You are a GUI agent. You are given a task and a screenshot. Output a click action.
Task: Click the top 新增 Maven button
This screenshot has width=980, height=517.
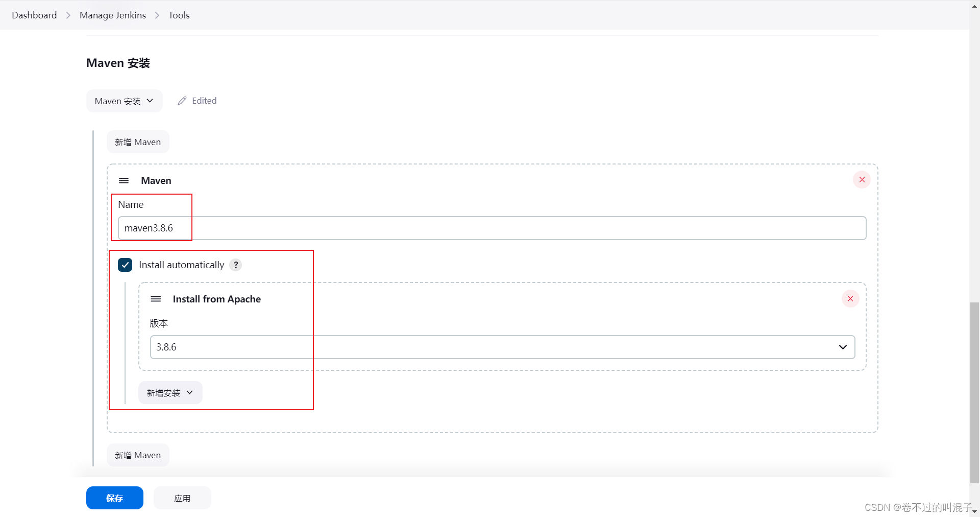pyautogui.click(x=138, y=142)
